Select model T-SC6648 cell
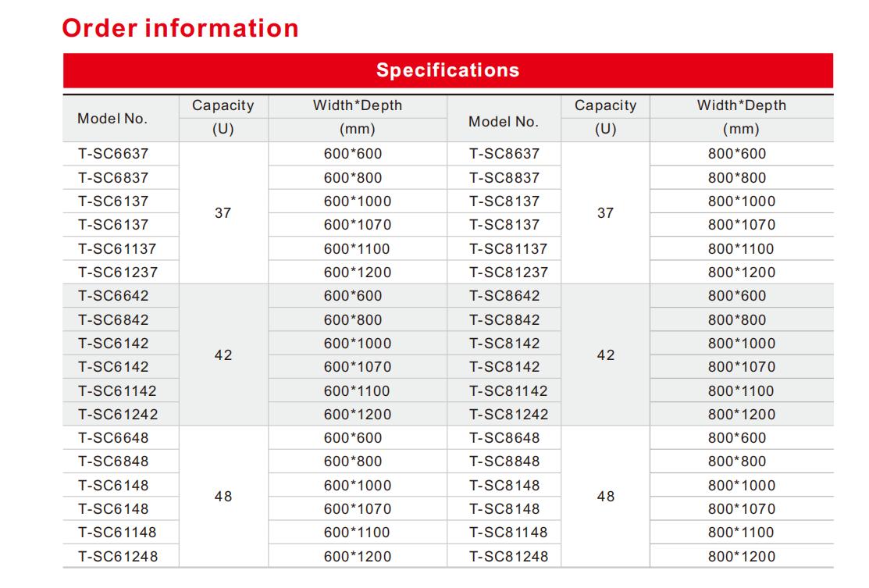 113,437
